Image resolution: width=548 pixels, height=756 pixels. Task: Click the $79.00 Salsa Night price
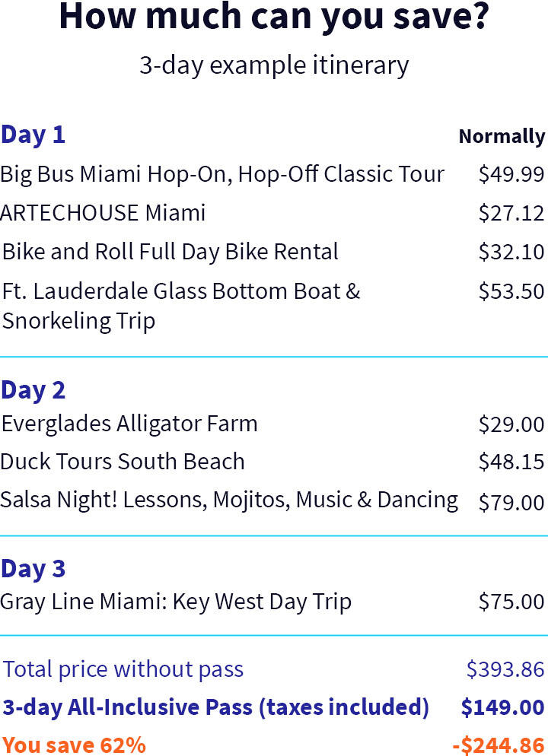(x=511, y=503)
